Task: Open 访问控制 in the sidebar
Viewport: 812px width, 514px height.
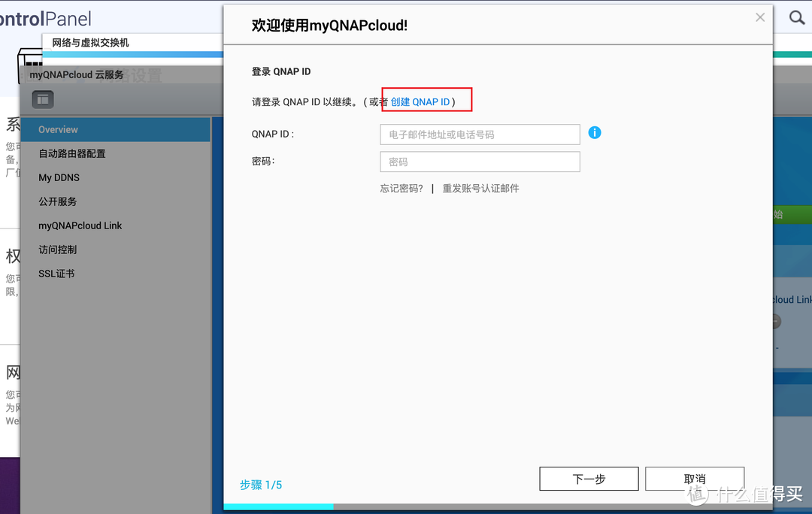Action: pos(58,249)
